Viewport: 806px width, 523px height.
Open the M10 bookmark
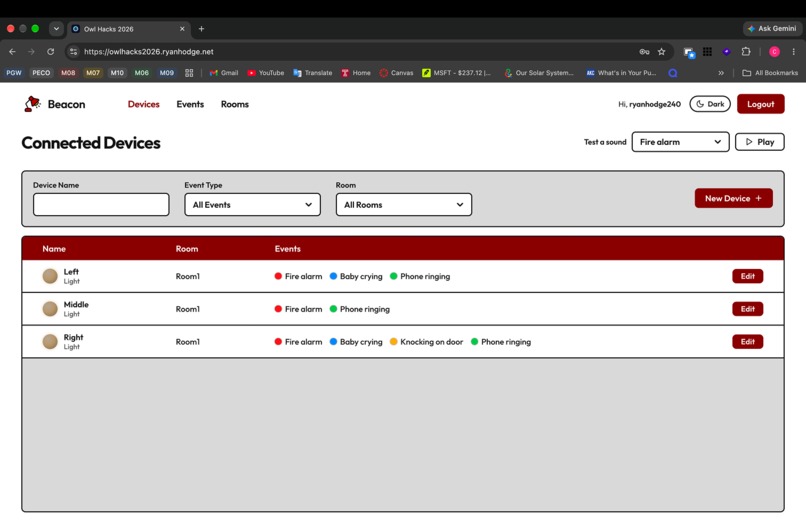(x=117, y=73)
